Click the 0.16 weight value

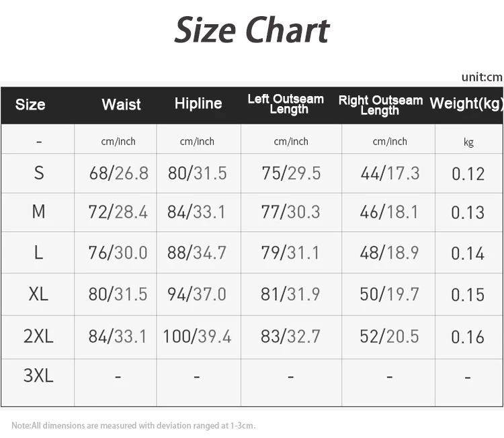coord(468,337)
